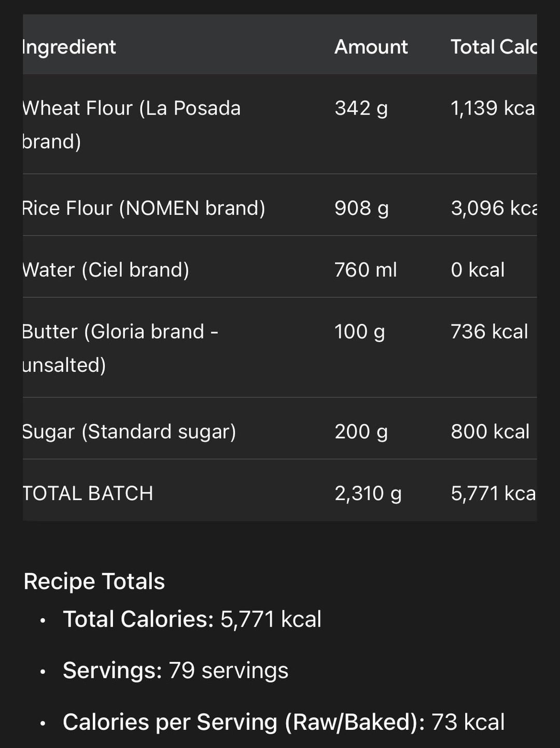Select the Sugar (Standard sugar) cell

pyautogui.click(x=129, y=432)
